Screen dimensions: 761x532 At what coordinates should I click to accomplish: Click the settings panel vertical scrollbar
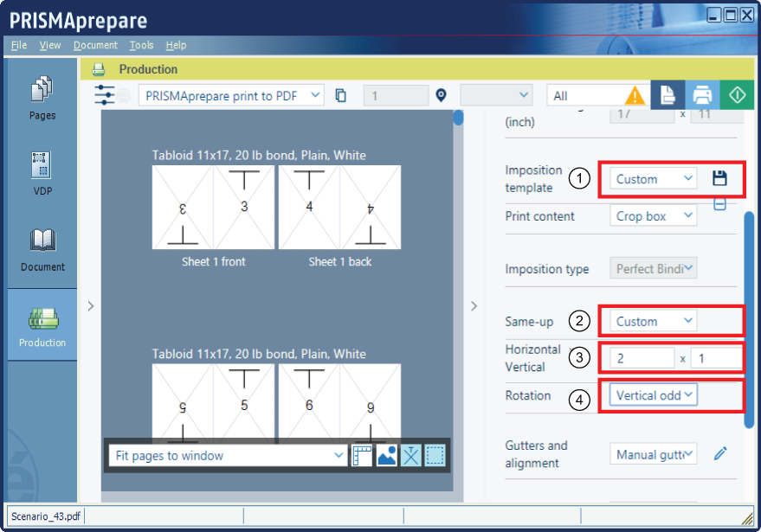749,319
